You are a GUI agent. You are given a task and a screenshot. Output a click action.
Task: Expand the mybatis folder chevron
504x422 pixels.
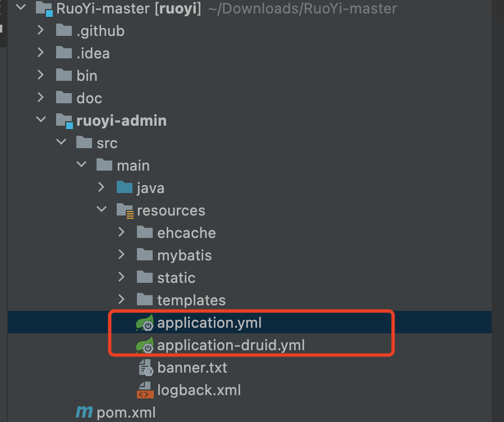tap(121, 255)
